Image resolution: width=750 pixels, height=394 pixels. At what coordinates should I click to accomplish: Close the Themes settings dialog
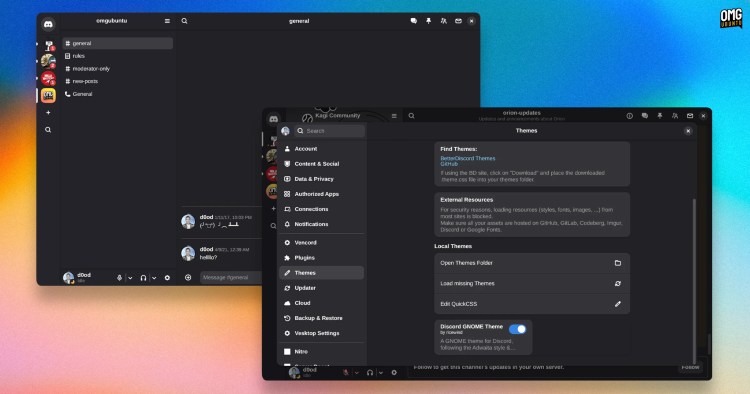coord(688,131)
